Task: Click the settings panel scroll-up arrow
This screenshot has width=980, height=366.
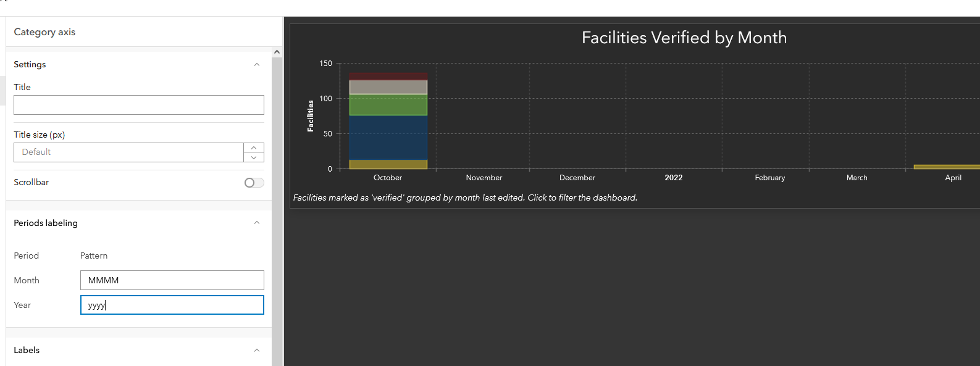Action: click(x=277, y=52)
